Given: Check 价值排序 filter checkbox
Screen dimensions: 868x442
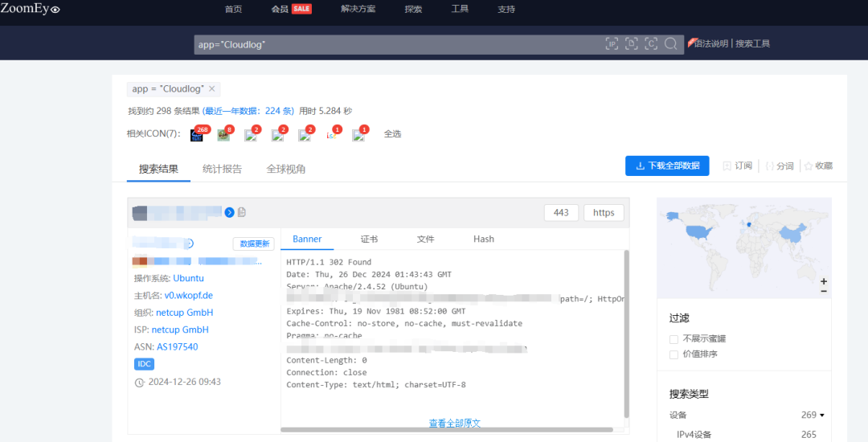Looking at the screenshot, I should click(x=674, y=354).
